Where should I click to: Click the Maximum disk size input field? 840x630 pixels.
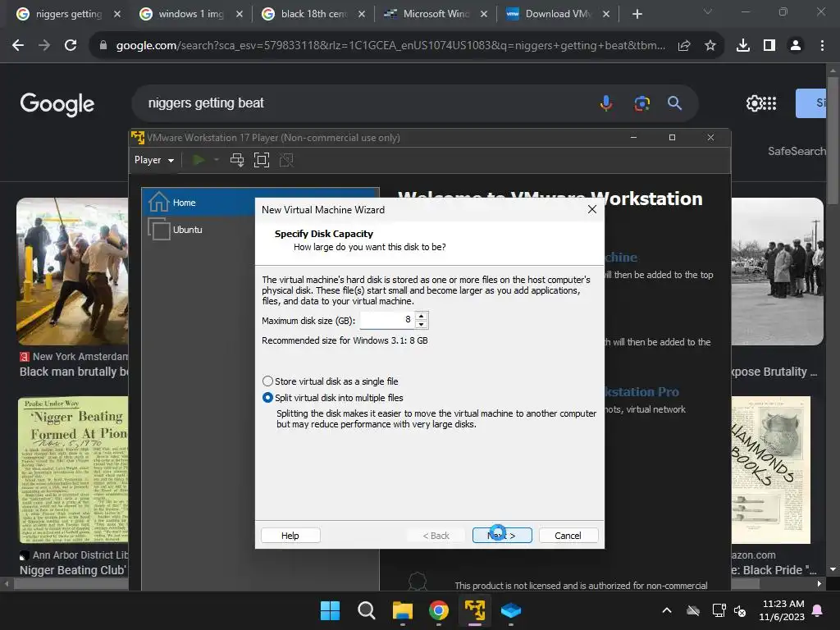387,320
